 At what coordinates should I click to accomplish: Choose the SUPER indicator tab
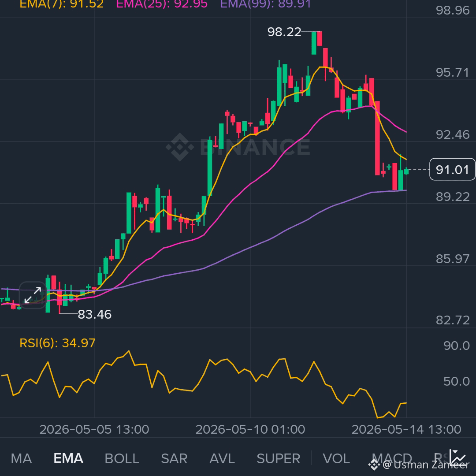click(x=279, y=458)
